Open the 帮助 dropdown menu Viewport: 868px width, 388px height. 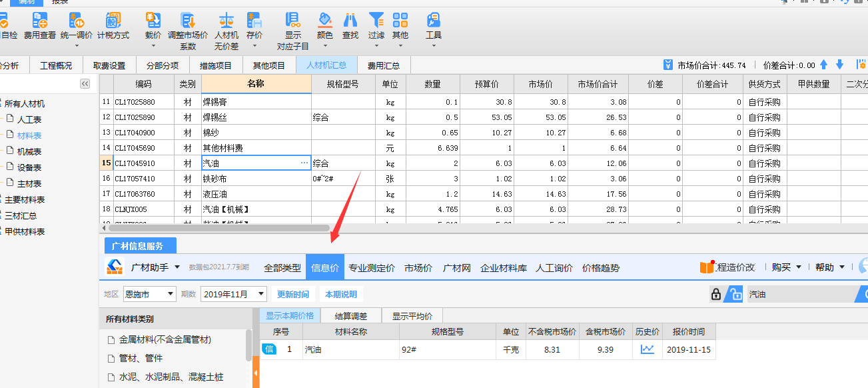[830, 267]
